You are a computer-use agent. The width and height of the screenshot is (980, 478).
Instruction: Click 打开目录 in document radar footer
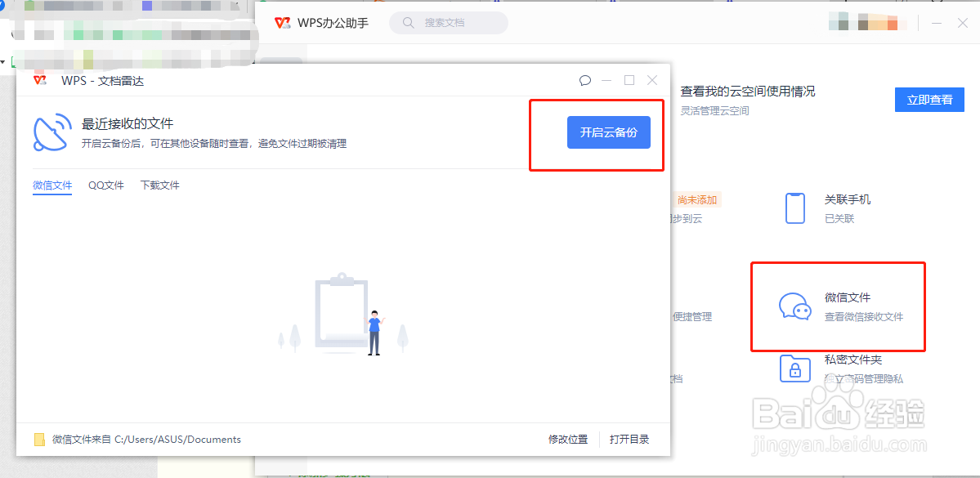(x=630, y=440)
